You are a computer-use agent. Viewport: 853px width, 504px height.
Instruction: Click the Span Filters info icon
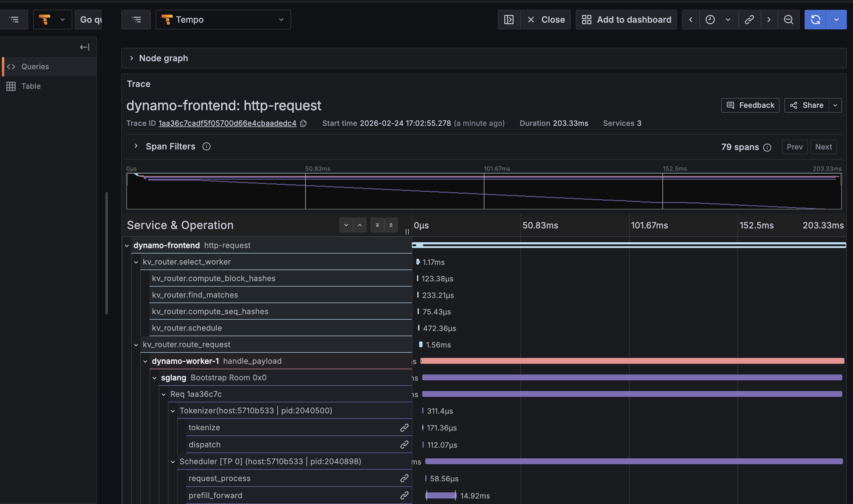(x=206, y=146)
